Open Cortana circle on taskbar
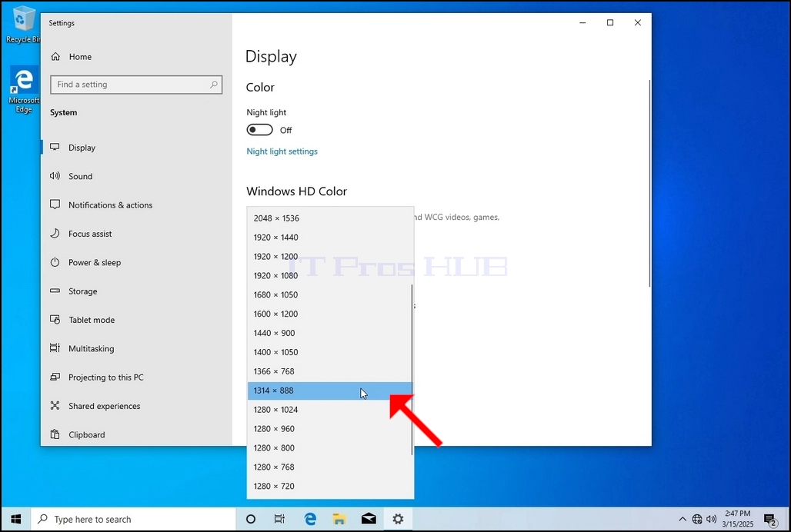Image resolution: width=791 pixels, height=532 pixels. pyautogui.click(x=251, y=519)
